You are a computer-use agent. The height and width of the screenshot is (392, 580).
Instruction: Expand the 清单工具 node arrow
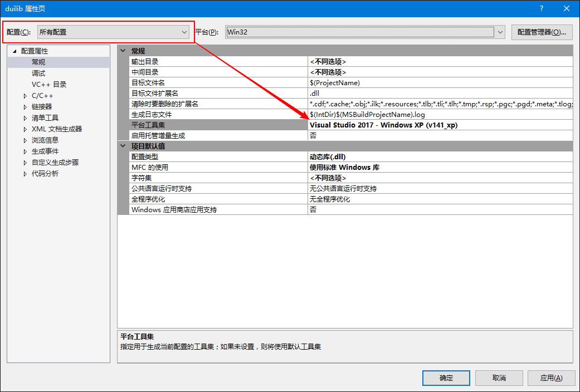(25, 119)
